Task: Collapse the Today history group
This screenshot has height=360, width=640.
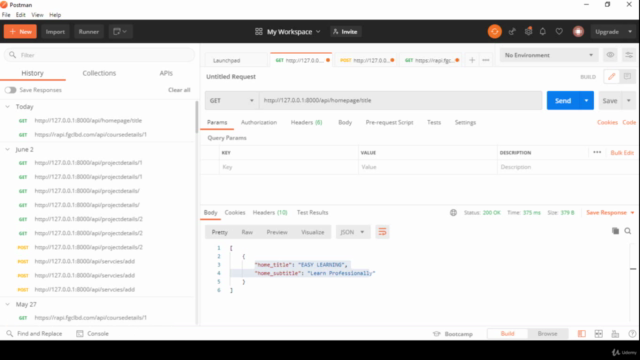Action: (7, 107)
